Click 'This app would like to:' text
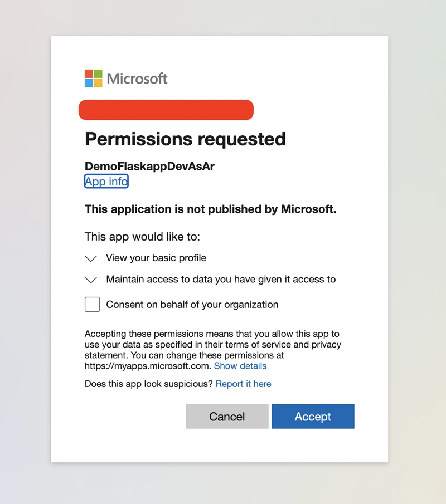446x504 pixels. click(x=142, y=237)
